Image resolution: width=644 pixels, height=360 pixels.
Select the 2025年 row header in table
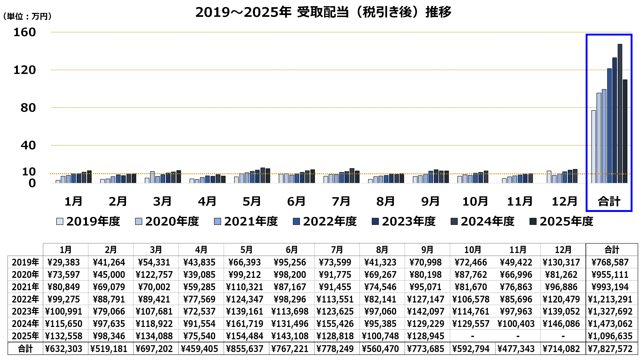point(25,336)
